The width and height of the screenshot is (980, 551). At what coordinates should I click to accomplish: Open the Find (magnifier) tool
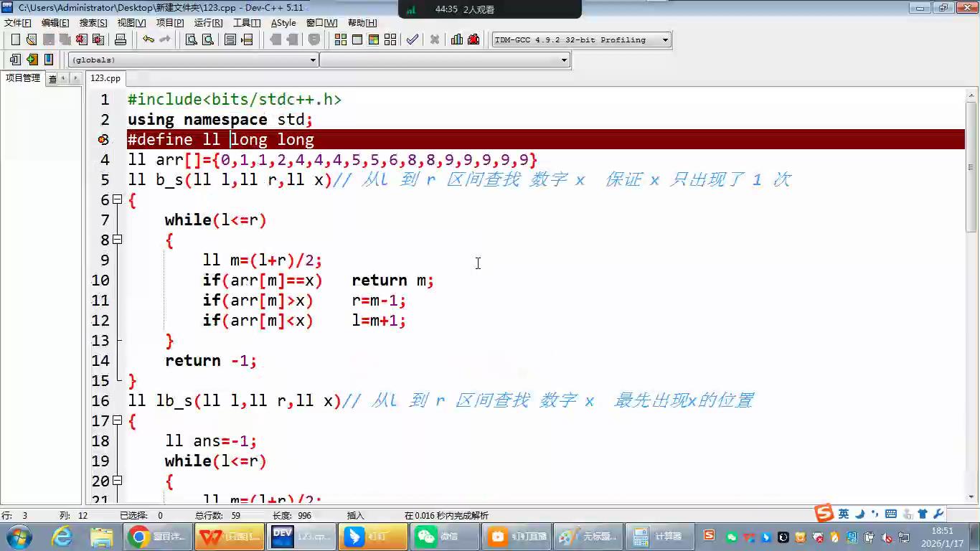(x=192, y=39)
